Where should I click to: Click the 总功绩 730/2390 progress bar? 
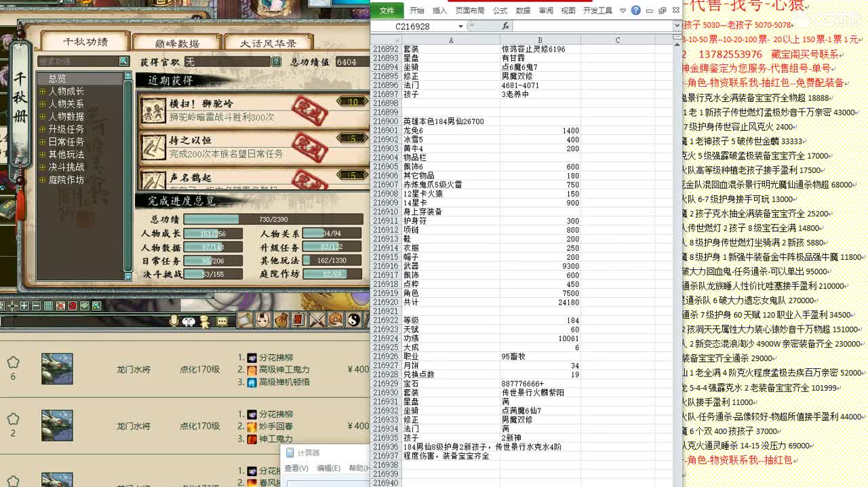tap(274, 220)
